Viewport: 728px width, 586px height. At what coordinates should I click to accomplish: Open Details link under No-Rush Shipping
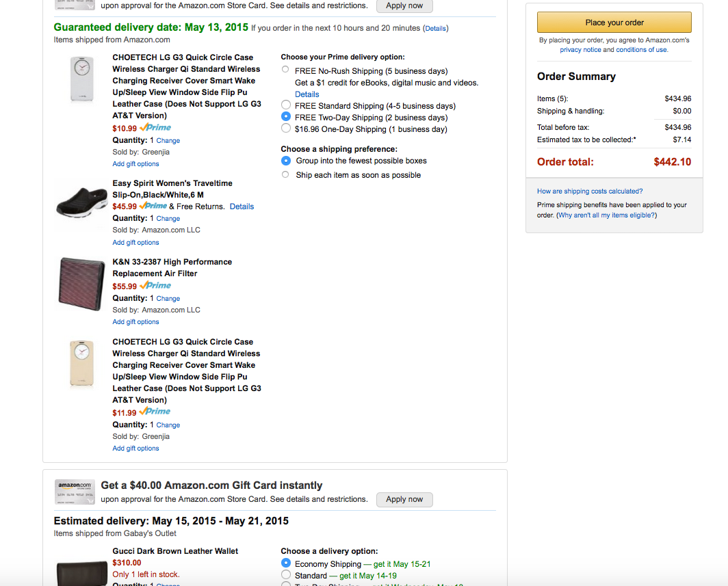(x=307, y=94)
